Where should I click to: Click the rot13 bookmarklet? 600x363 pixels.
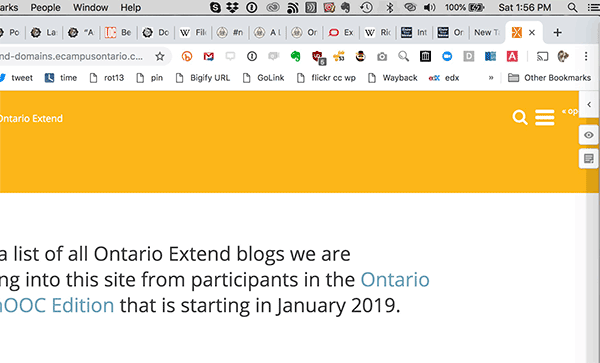pyautogui.click(x=107, y=78)
